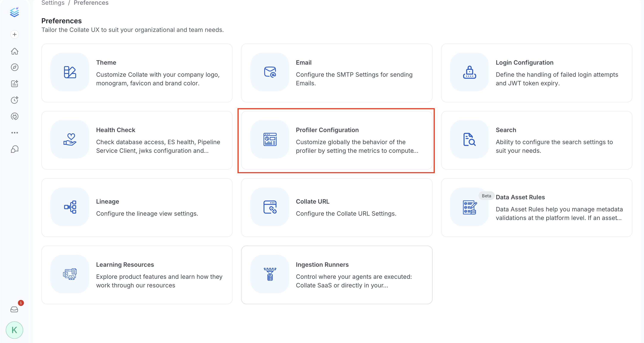Open the three-dots more menu in sidebar
Screen dimensions: 644x343
click(x=14, y=133)
